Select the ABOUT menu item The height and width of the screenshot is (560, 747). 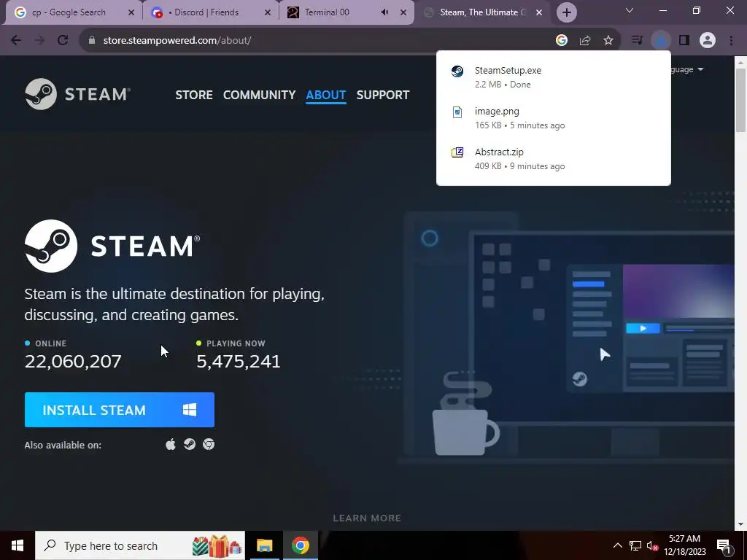326,95
